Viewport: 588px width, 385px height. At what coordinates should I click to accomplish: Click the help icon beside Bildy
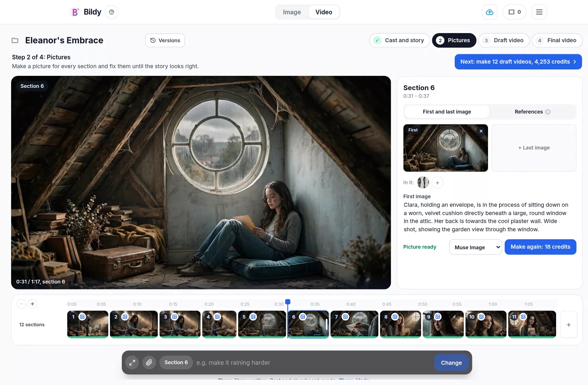point(112,12)
